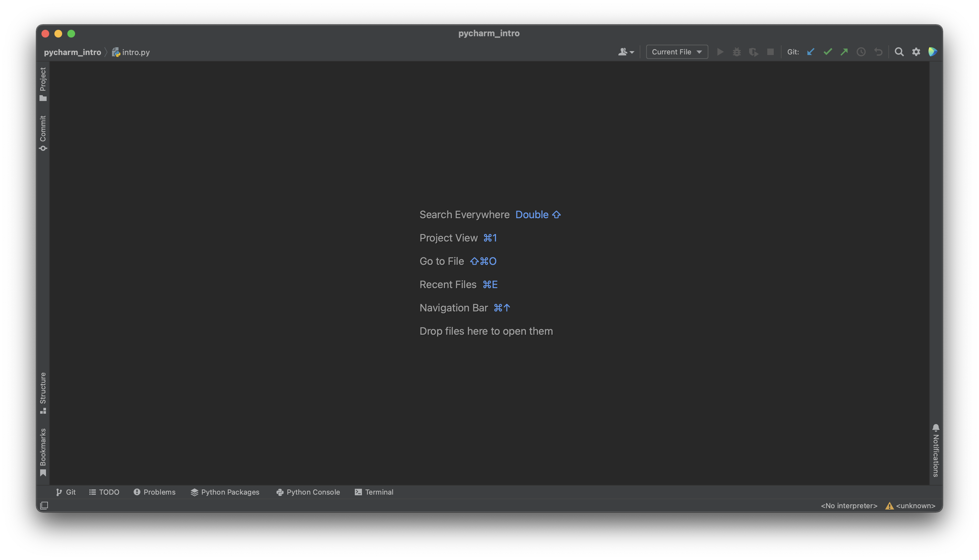
Task: Toggle tool window bars via status-bar corner icon
Action: (x=44, y=505)
